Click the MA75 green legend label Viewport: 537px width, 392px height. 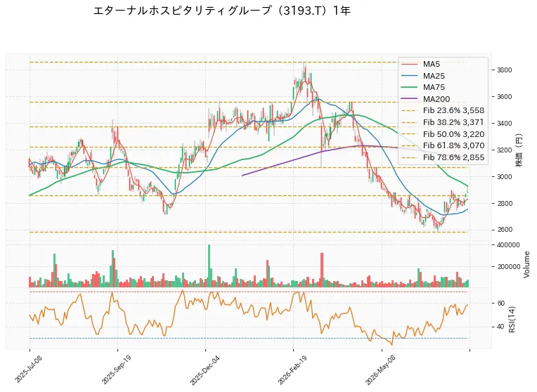click(x=434, y=87)
